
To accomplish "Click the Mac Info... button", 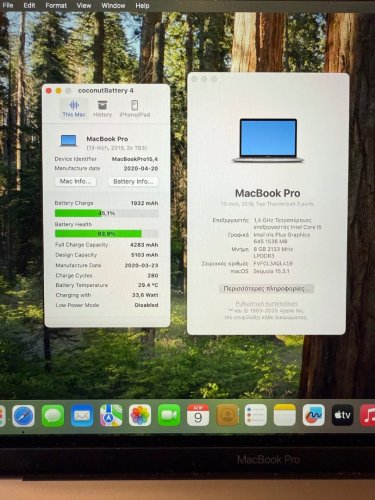I will pos(75,181).
